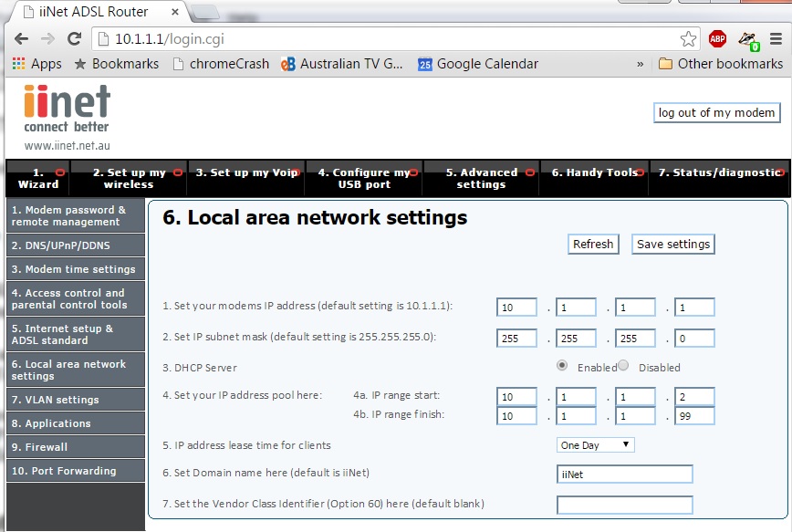The height and width of the screenshot is (532, 792).
Task: Open the Other bookmarks folder
Action: (x=721, y=64)
